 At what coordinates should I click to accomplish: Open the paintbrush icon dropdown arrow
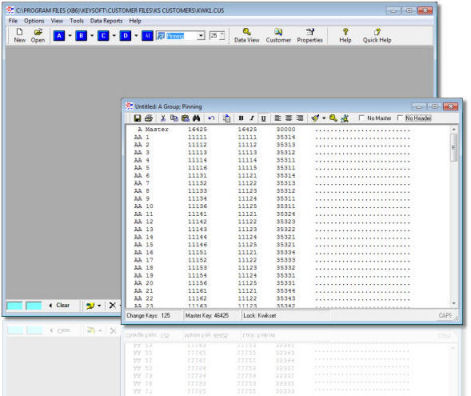324,118
